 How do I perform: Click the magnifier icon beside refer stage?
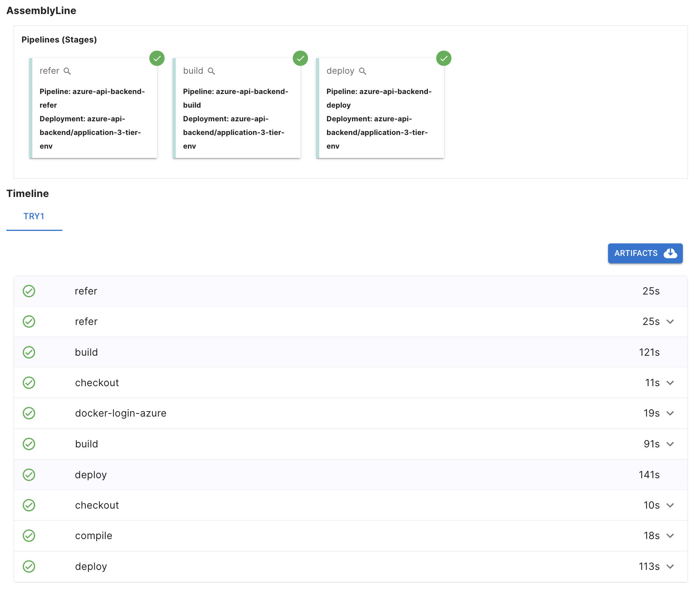click(x=67, y=71)
